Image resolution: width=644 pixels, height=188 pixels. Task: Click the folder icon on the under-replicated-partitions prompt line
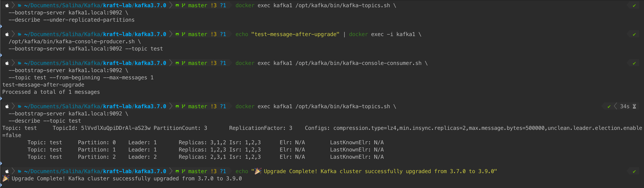click(x=20, y=5)
